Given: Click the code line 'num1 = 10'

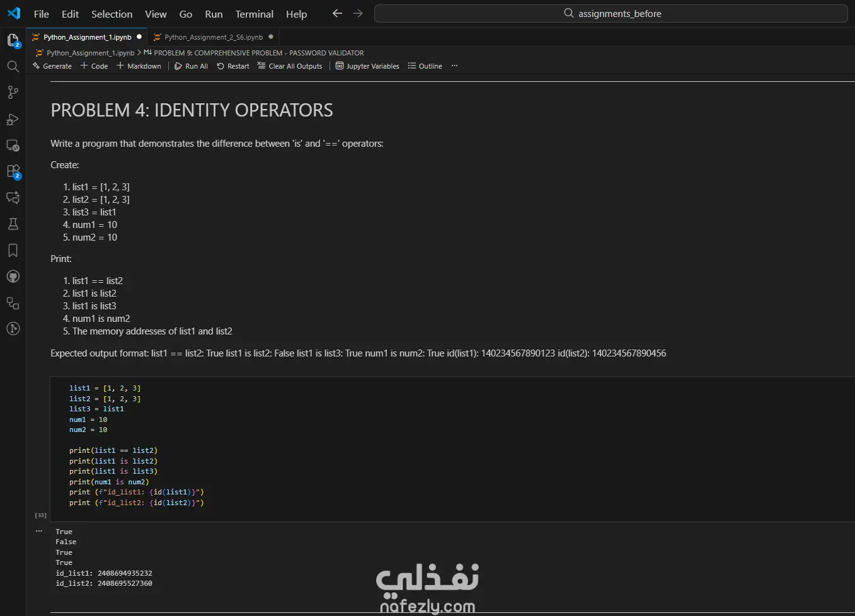Looking at the screenshot, I should pyautogui.click(x=88, y=419).
